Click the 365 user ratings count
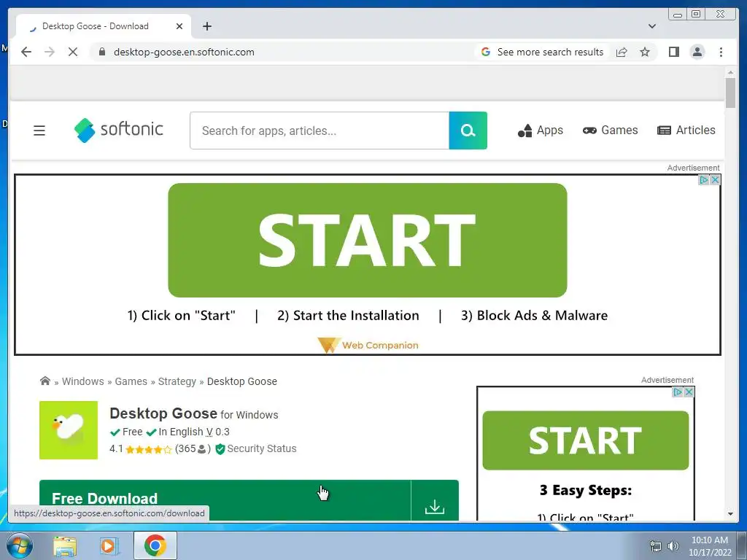This screenshot has height=560, width=747. click(x=193, y=448)
